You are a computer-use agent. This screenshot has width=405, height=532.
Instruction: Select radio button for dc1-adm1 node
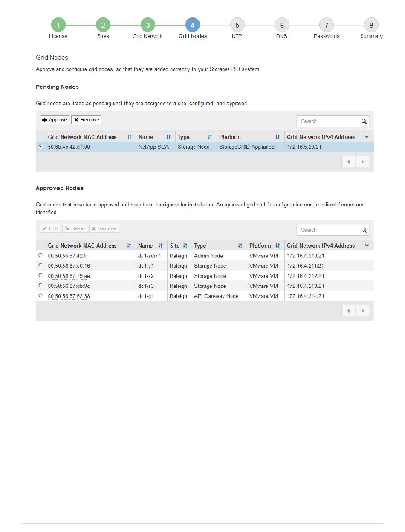pyautogui.click(x=40, y=255)
